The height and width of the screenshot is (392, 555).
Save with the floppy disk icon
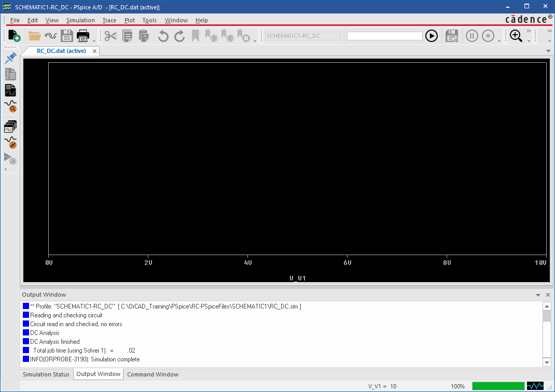66,36
